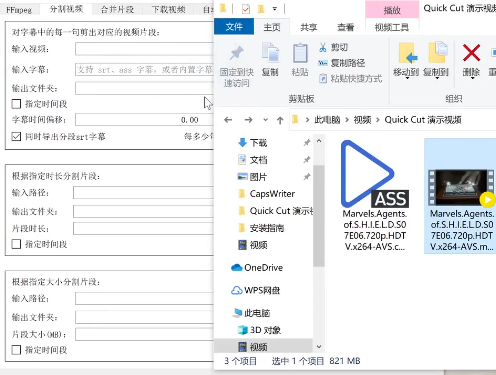The height and width of the screenshot is (375, 496).
Task: Open the 安装指南 folder in sidebar
Action: pyautogui.click(x=261, y=228)
